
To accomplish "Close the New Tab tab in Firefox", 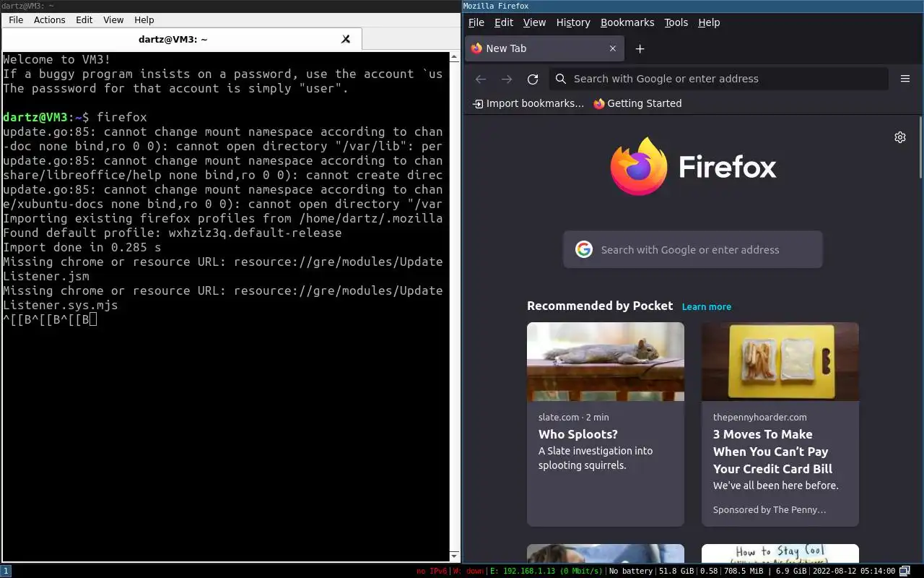I will click(x=613, y=48).
